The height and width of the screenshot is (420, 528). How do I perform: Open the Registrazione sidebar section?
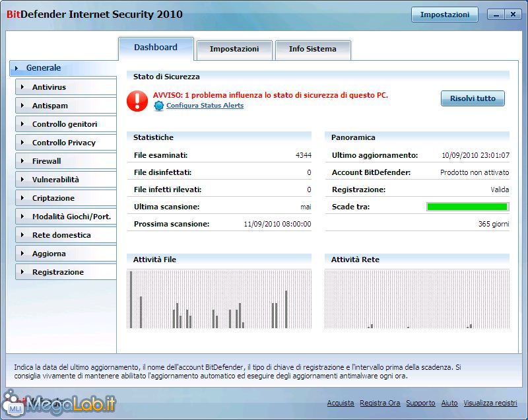[x=66, y=272]
